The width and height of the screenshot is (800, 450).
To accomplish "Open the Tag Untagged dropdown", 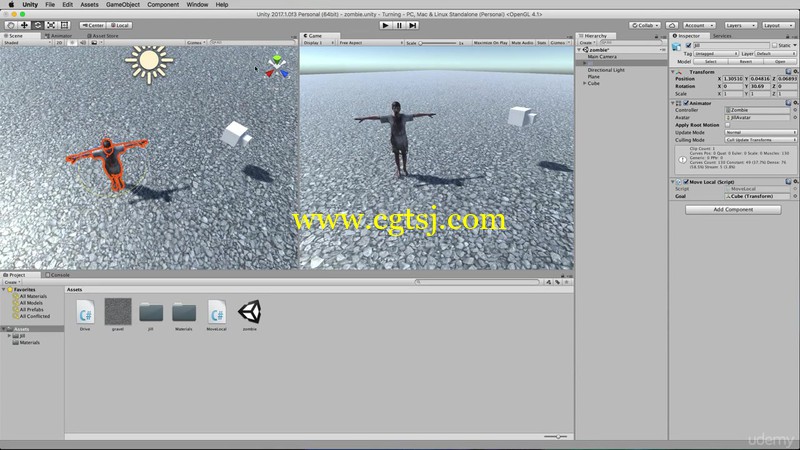I will (716, 54).
